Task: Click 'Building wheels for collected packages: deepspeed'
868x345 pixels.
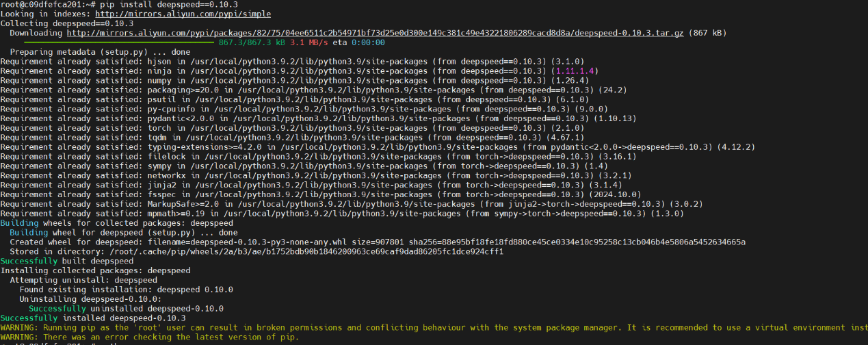Action: [x=116, y=223]
